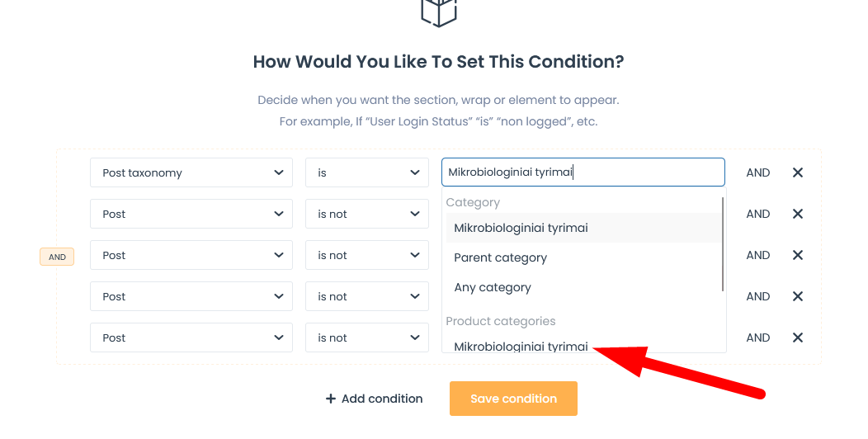Toggle the AND operator on first row

pyautogui.click(x=758, y=172)
